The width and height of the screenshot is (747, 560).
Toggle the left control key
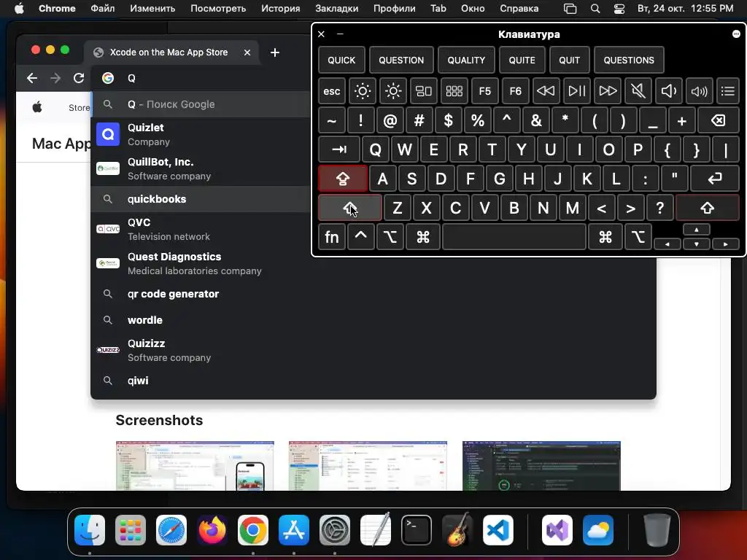point(360,237)
